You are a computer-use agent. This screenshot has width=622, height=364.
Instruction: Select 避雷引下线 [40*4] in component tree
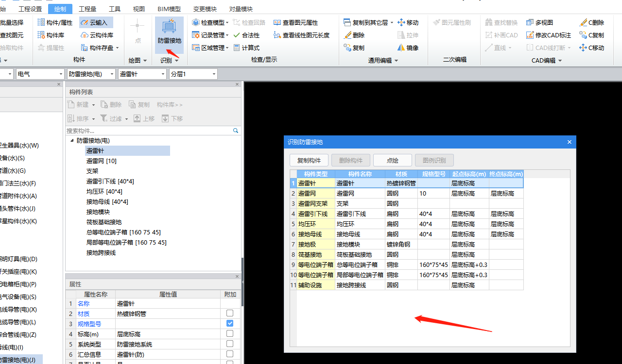click(110, 181)
